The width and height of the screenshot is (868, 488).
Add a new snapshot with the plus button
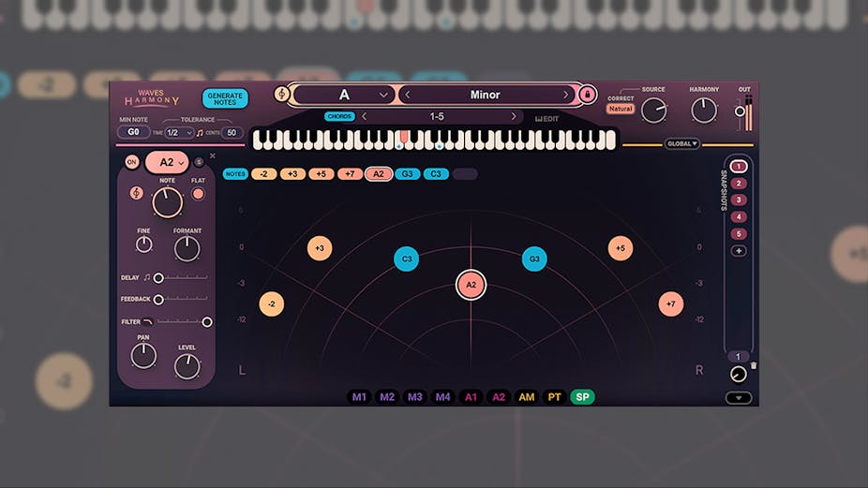coord(739,250)
